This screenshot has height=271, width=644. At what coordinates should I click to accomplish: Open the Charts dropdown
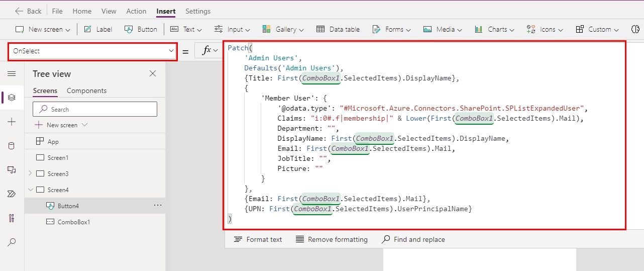[x=494, y=29]
